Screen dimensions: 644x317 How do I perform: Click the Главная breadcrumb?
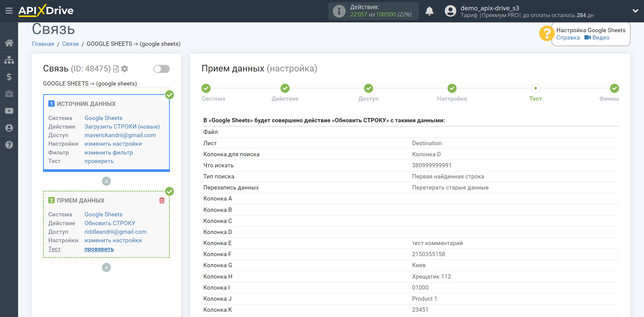(43, 44)
